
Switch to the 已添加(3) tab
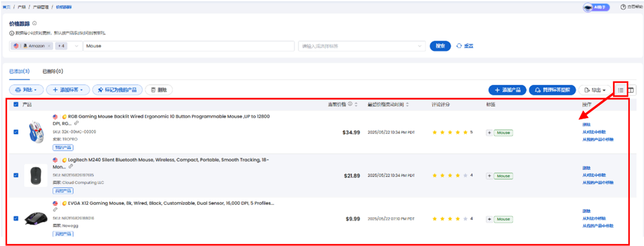coord(19,71)
